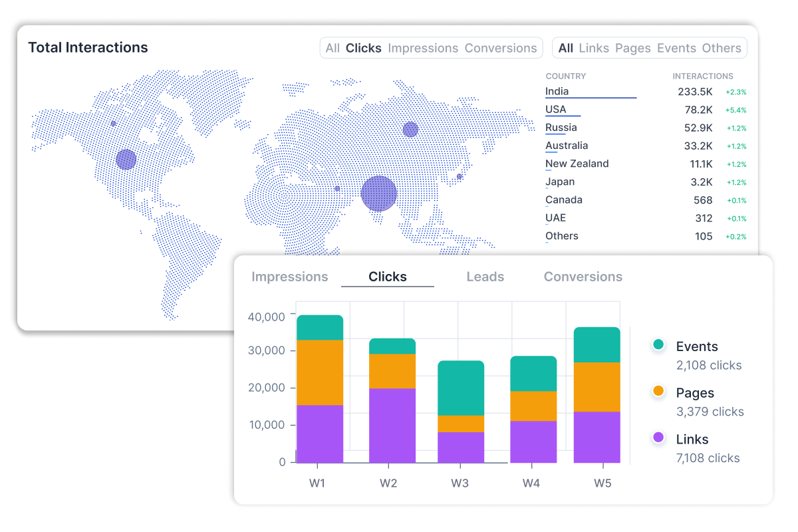Screen dimensions: 798x532
Task: Select the Others row in the country list
Action: click(x=646, y=236)
